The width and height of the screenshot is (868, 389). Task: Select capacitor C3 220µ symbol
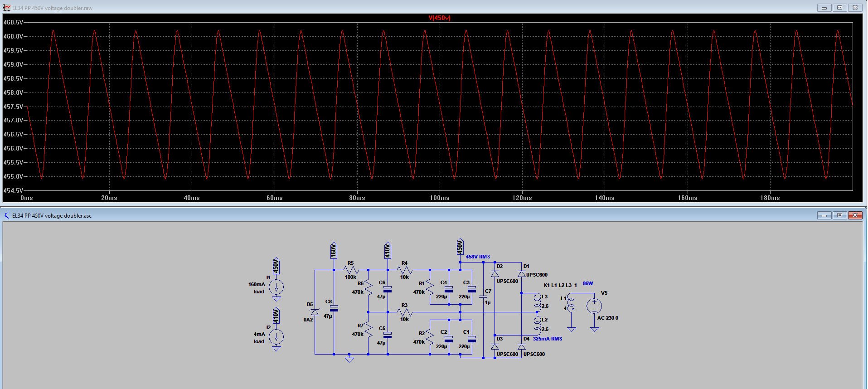coord(472,289)
